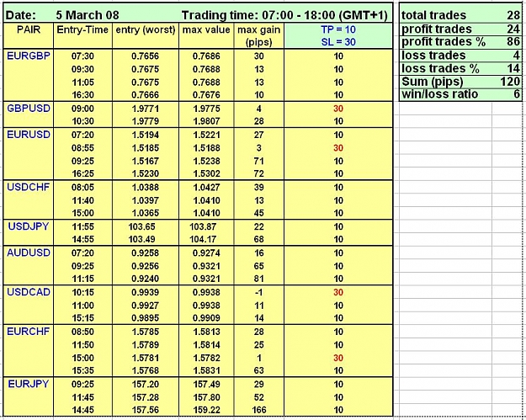Click the 'max gain (pips)' column header
The height and width of the screenshot is (420, 526).
click(258, 35)
